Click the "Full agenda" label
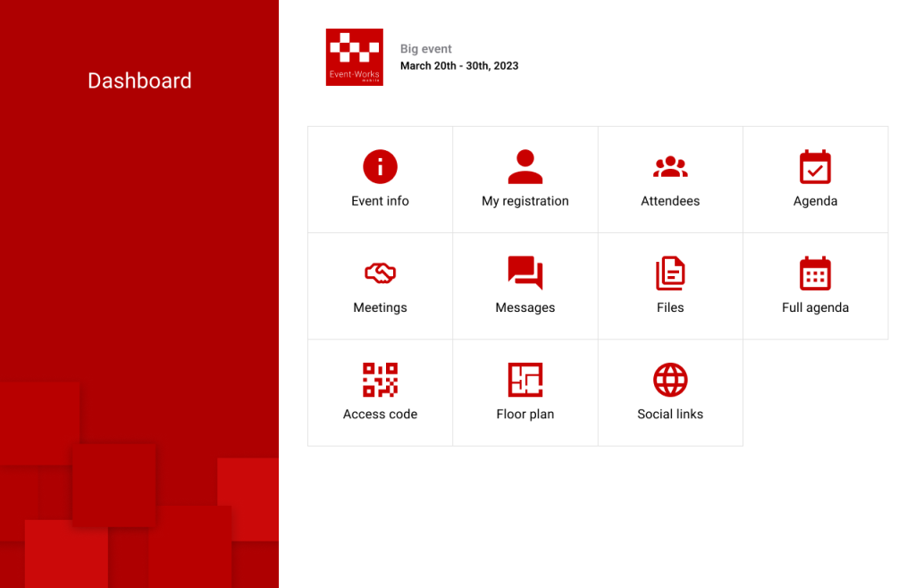The height and width of the screenshot is (588, 915). pyautogui.click(x=815, y=308)
